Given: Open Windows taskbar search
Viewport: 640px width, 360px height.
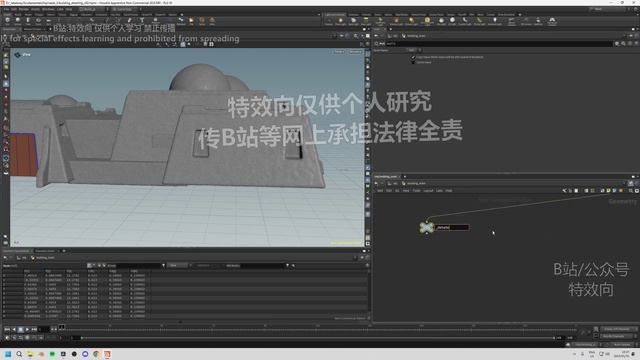Looking at the screenshot, I should tap(19, 354).
